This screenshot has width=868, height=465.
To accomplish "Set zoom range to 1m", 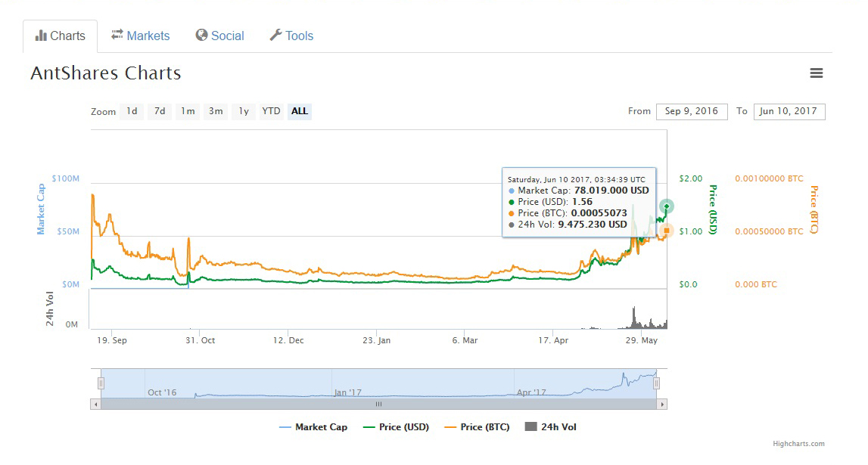I will tap(188, 111).
